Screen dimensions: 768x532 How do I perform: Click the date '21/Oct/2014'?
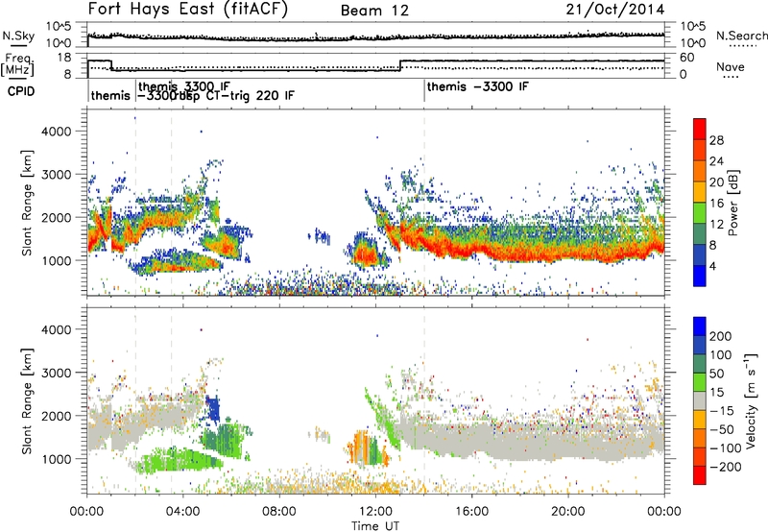[615, 10]
